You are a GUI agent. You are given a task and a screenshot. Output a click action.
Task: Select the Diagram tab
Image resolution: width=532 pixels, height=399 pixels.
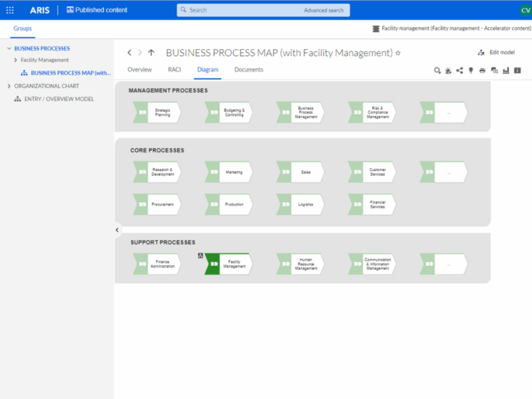[x=208, y=69]
